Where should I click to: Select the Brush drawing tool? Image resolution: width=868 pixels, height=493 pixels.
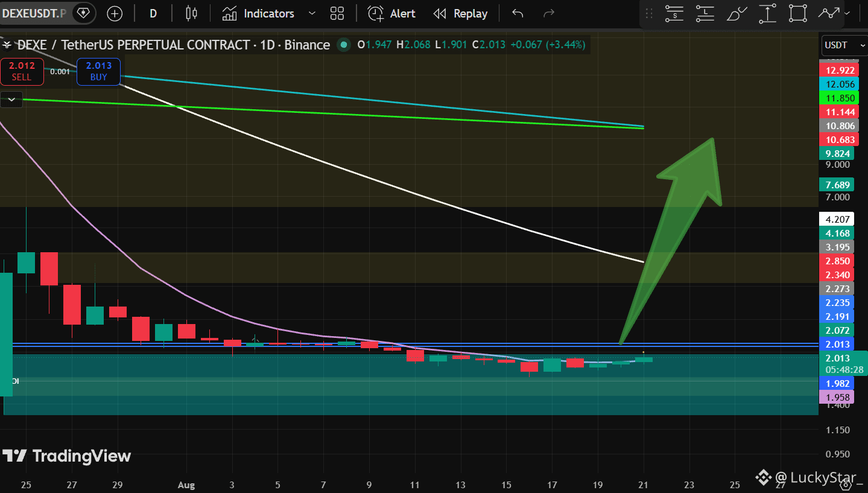pos(737,13)
